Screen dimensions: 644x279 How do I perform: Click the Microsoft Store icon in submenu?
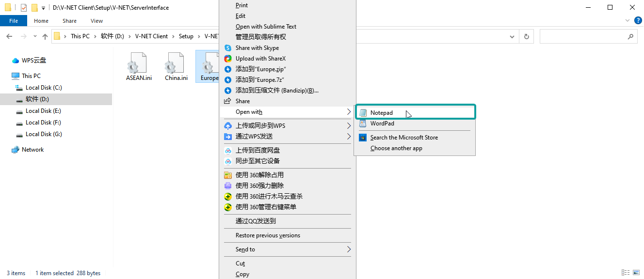coord(363,138)
